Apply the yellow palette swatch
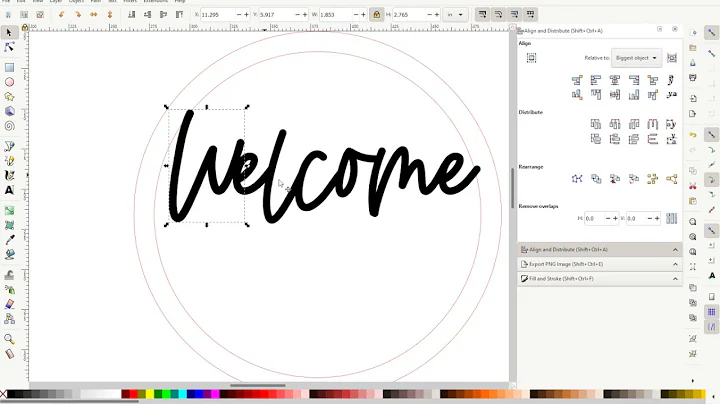This screenshot has height=404, width=720. (150, 394)
